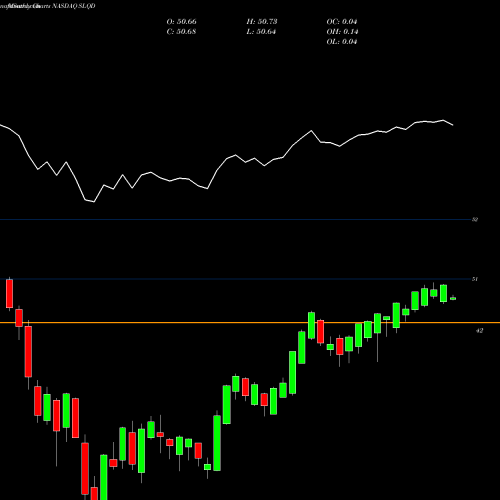This screenshot has width=500, height=500.
Task: Click the NASDAQ SLQD ticker title
Action: click(74, 6)
